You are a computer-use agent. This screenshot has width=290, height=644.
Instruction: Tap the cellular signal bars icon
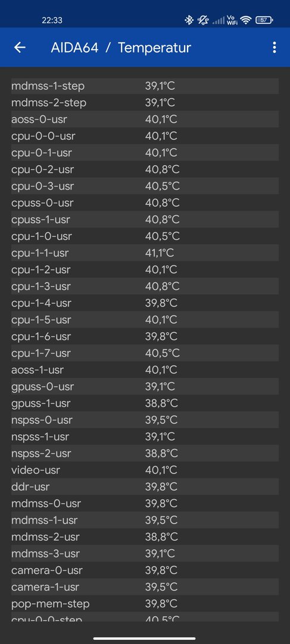point(218,20)
